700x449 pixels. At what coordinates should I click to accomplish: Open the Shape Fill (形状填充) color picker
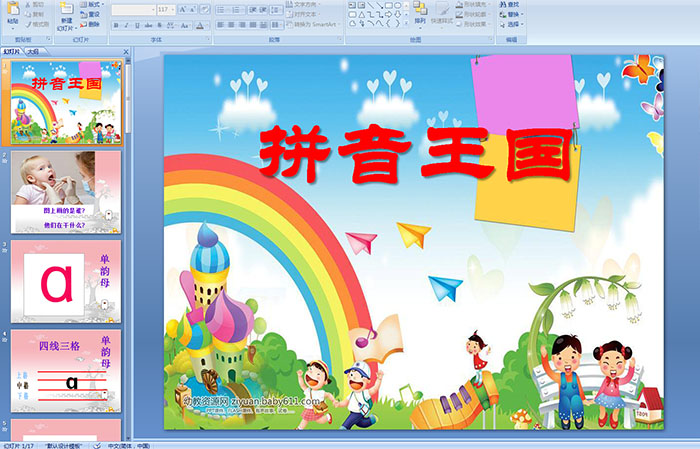(x=474, y=4)
